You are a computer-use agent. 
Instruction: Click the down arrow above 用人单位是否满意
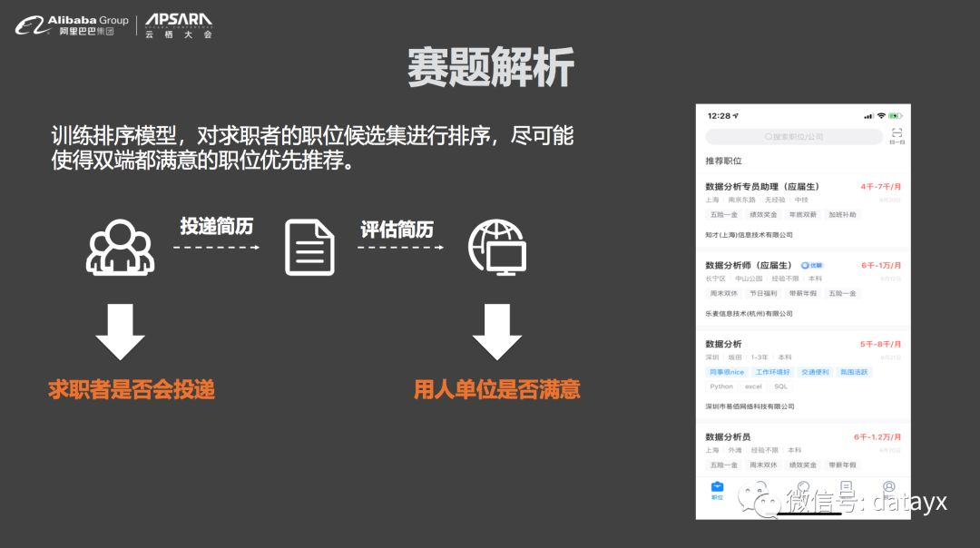tap(497, 332)
